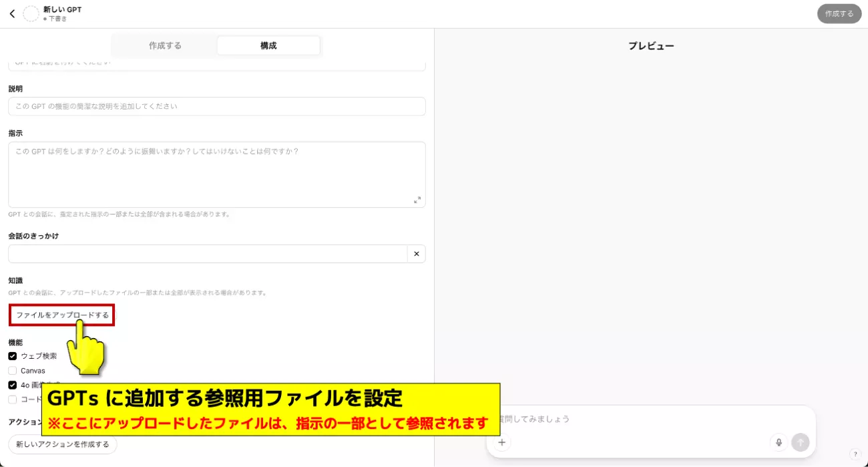The image size is (868, 467).
Task: Click the send arrow button in the preview
Action: [x=800, y=442]
